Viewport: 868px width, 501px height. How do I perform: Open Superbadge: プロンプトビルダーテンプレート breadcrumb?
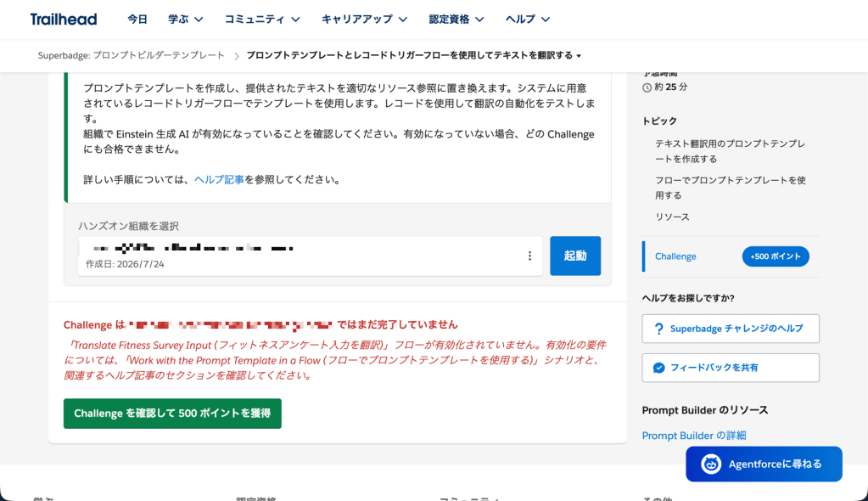pos(132,55)
